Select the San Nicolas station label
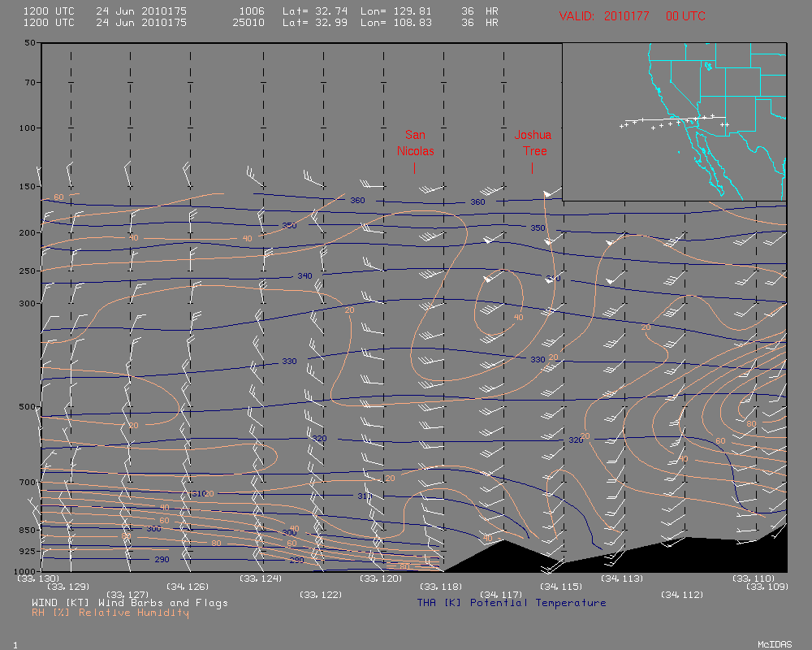Screen dimensions: 812x650 (x=415, y=143)
